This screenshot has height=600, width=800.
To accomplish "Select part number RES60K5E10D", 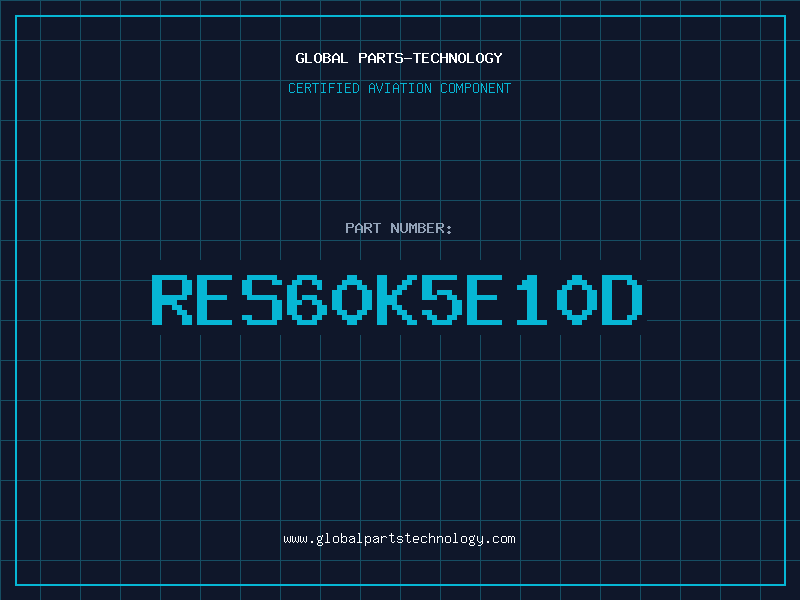I will (397, 299).
